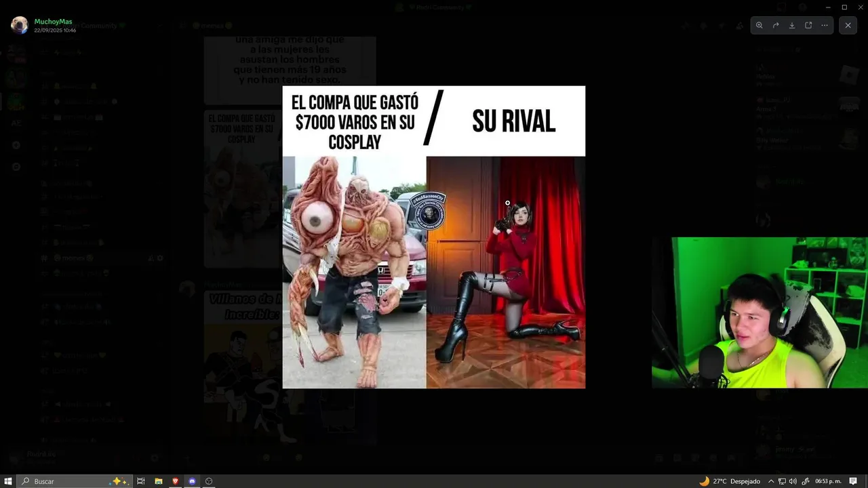Open Brave browser from the taskbar
The height and width of the screenshot is (488, 868).
[x=175, y=481]
